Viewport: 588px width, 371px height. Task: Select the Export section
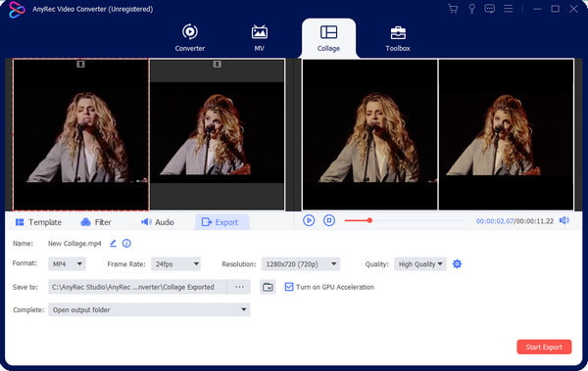point(221,222)
